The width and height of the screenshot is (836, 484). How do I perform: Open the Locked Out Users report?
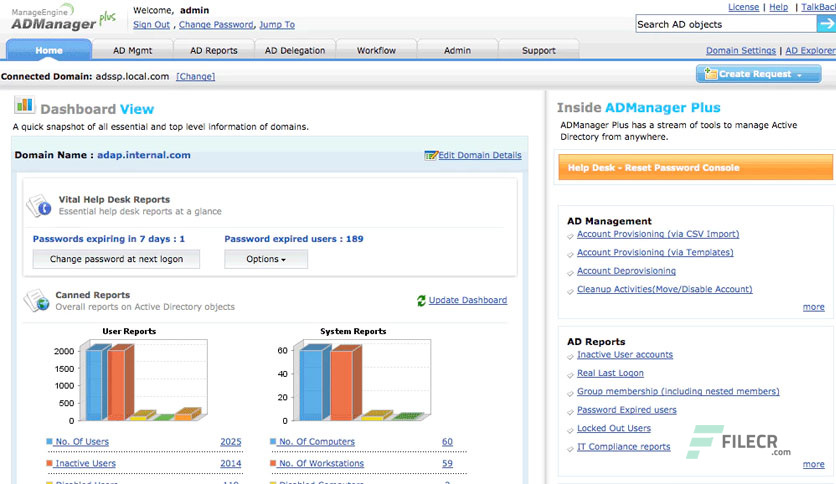614,429
